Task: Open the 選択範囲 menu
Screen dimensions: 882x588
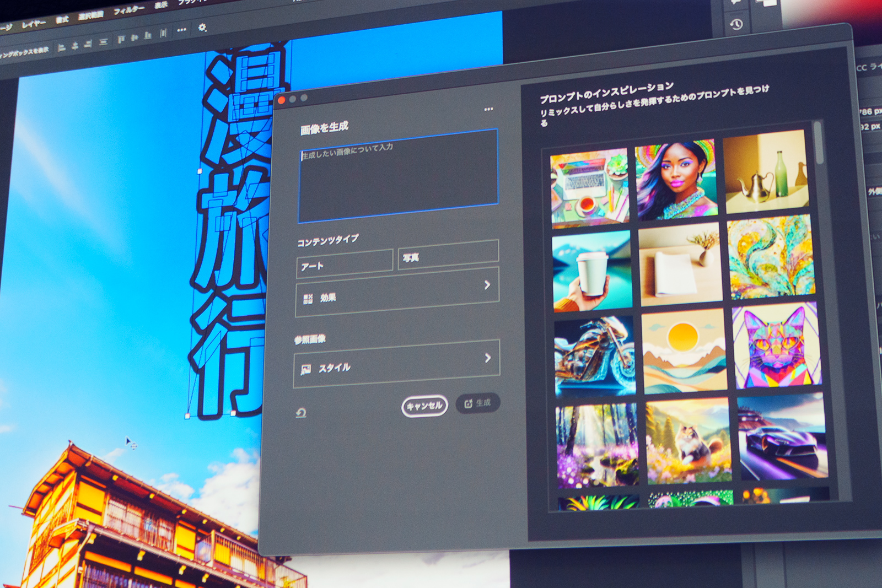Action: coord(90,15)
